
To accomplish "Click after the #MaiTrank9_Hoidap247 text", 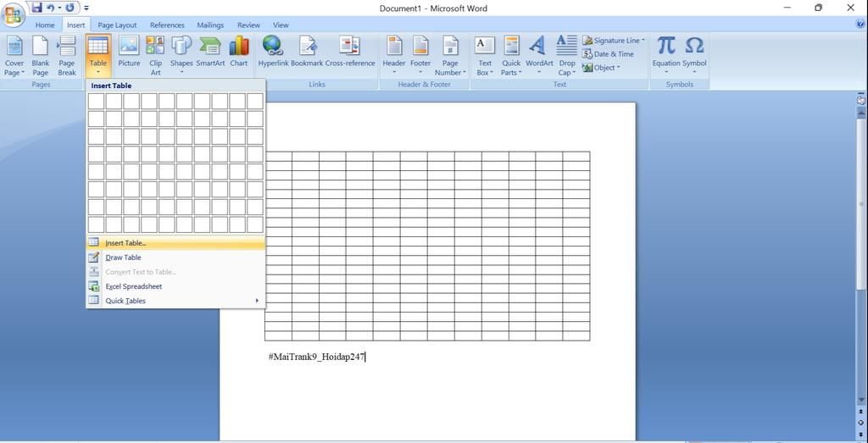I will pos(366,357).
